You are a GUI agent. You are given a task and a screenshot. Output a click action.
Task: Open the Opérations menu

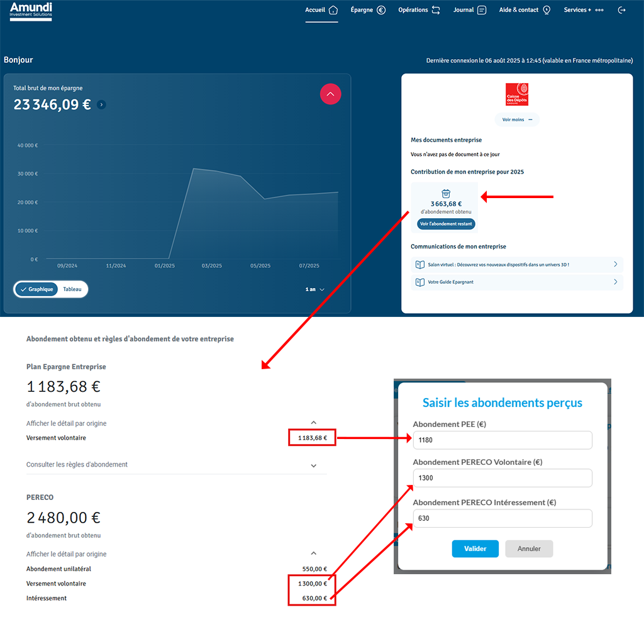[x=419, y=10]
